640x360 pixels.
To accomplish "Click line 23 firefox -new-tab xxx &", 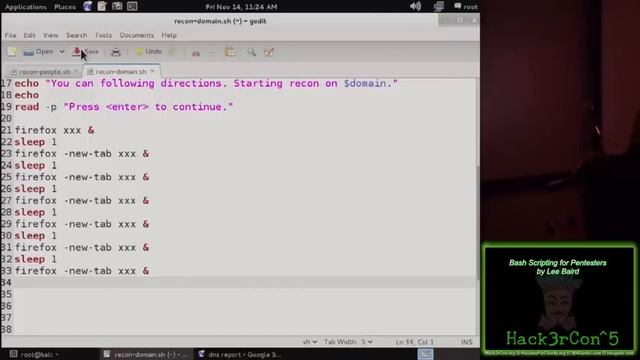I will point(82,154).
